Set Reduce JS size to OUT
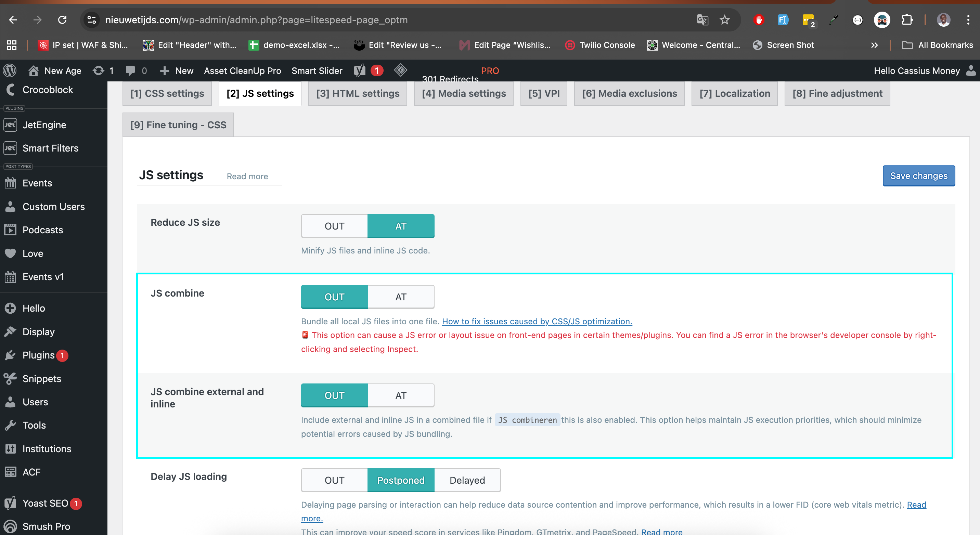 (x=334, y=226)
